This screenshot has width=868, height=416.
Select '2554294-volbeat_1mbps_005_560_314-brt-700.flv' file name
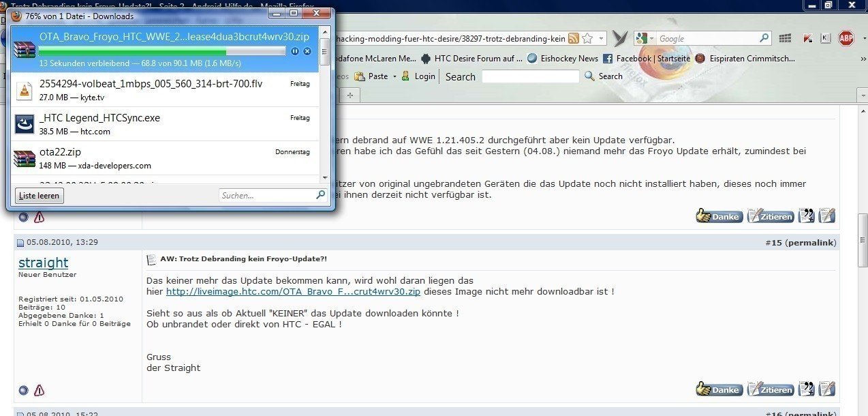[x=151, y=84]
